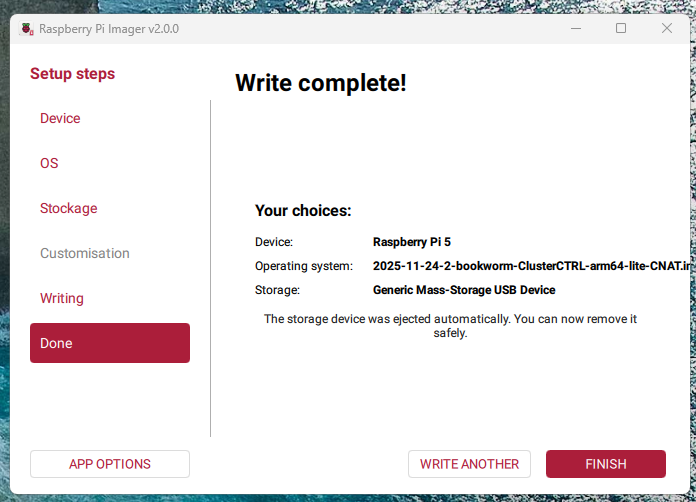696x502 pixels.
Task: Click the 'Write complete!' heading
Action: pyautogui.click(x=320, y=83)
